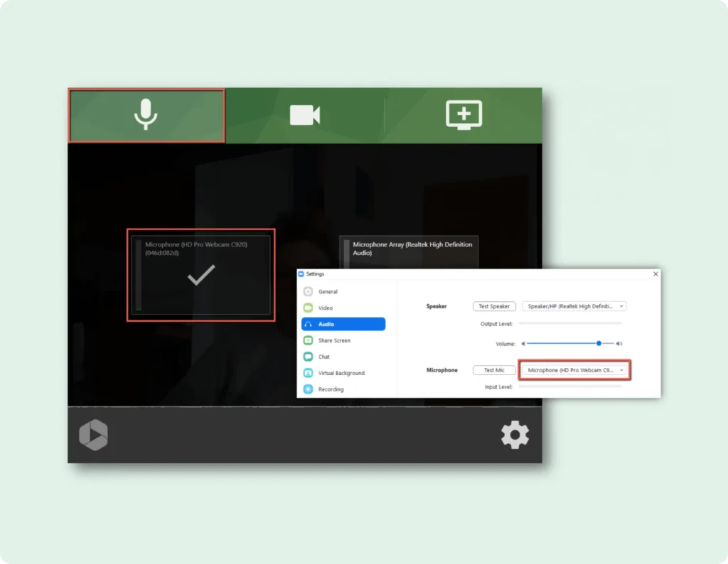Click the General settings icon
This screenshot has width=728, height=564.
click(308, 291)
